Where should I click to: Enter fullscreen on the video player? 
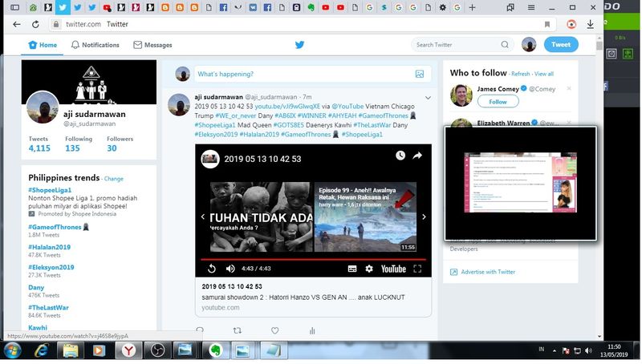tap(417, 269)
